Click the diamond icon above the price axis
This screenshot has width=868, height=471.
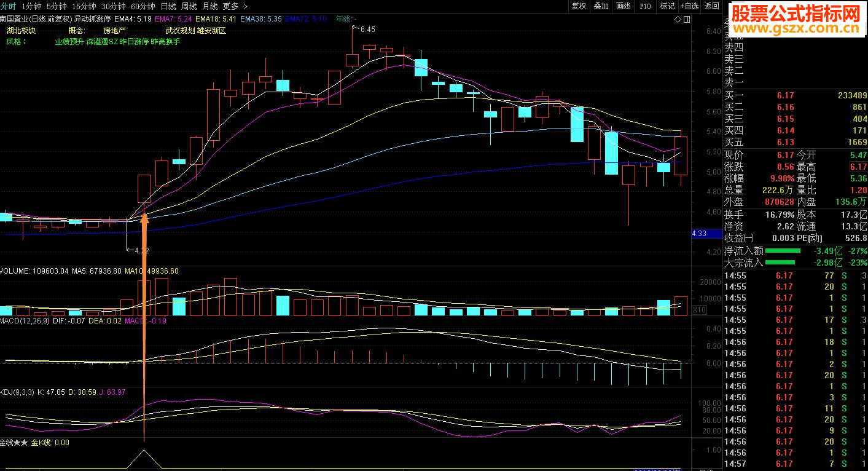678,19
